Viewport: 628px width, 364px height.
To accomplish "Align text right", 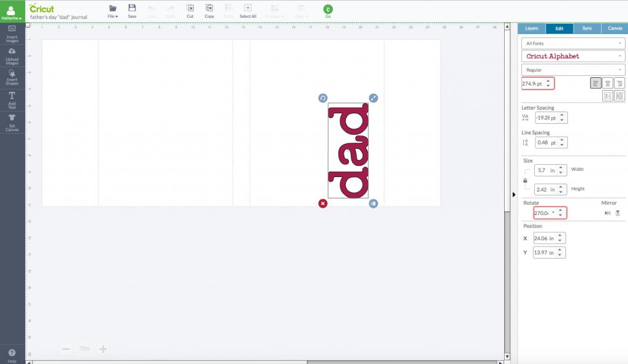I will pos(619,83).
